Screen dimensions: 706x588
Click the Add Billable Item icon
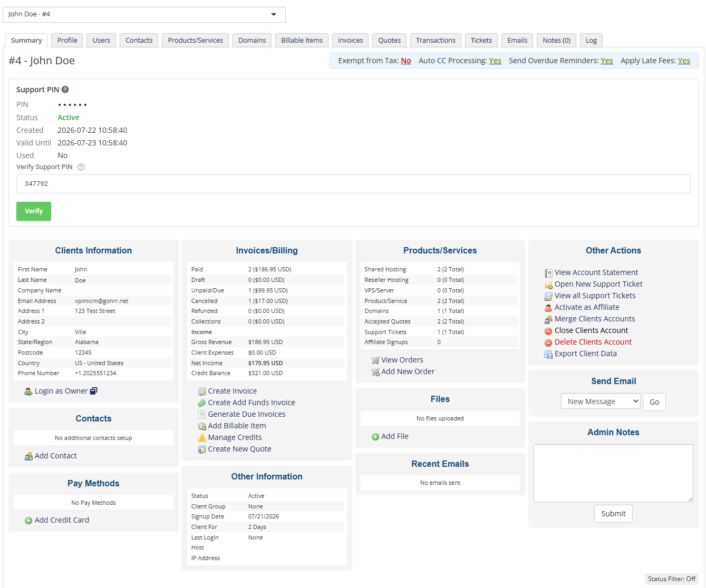(202, 426)
